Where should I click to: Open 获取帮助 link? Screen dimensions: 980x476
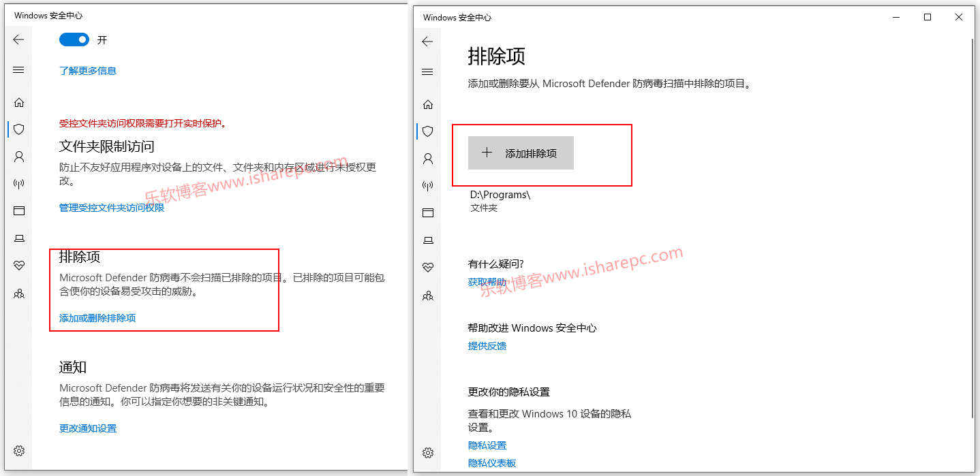pyautogui.click(x=487, y=282)
